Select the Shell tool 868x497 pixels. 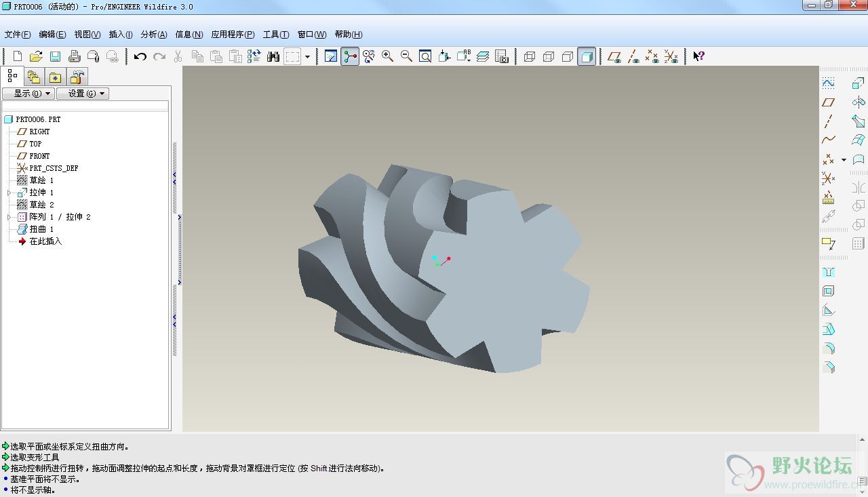[x=828, y=292]
